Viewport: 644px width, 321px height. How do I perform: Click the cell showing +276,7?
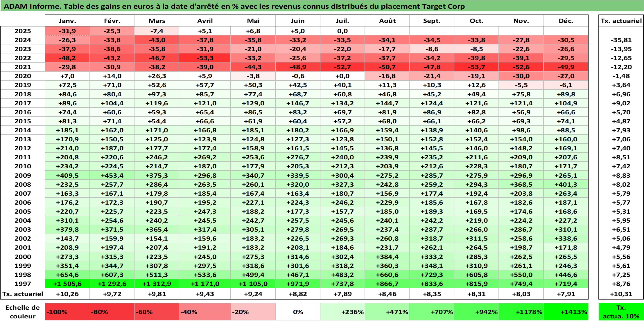click(298, 157)
